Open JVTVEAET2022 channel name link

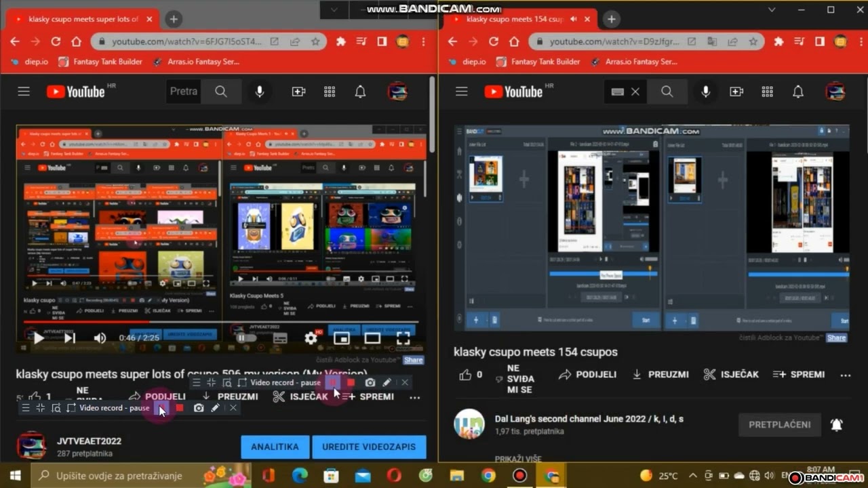[x=89, y=441]
